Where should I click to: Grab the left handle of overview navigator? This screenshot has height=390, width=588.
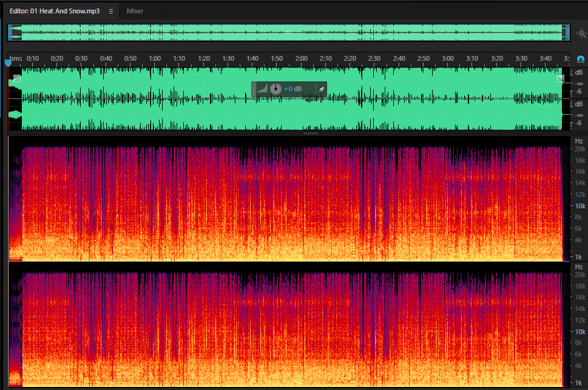coord(10,33)
